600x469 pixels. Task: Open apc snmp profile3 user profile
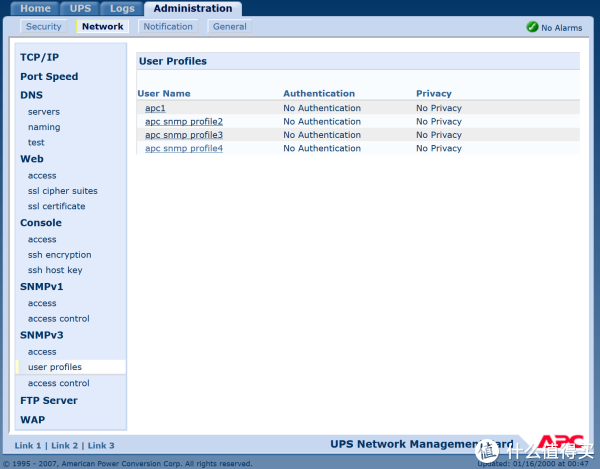coord(184,135)
